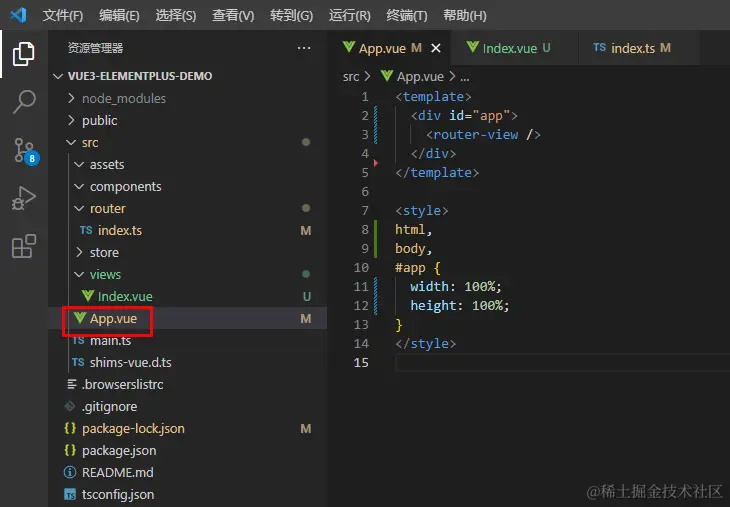Collapse the VUE3-ELEMENTPLUS-DEMO root folder
730x507 pixels.
(x=58, y=76)
